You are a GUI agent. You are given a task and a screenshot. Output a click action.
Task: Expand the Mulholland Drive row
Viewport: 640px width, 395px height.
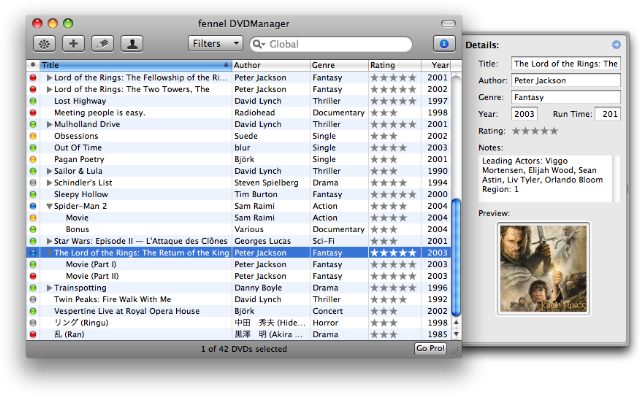point(49,124)
